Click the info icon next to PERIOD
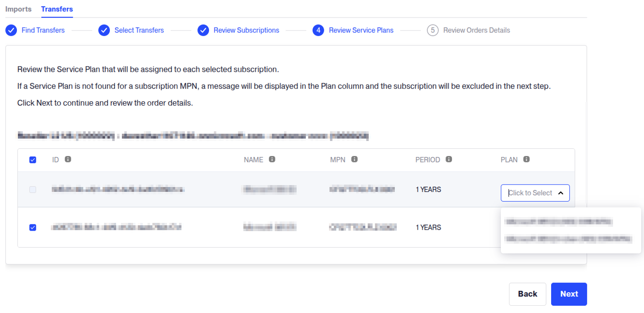The height and width of the screenshot is (313, 644). pos(449,159)
